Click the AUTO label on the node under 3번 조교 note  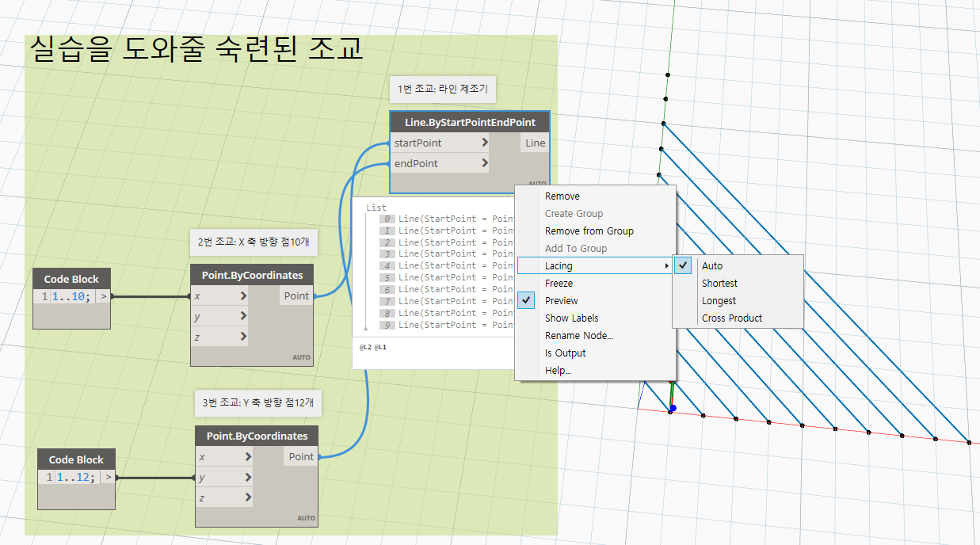[306, 518]
